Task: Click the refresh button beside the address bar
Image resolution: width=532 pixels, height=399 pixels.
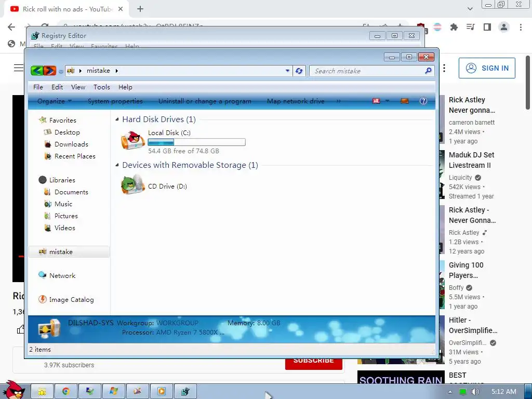Action: (299, 71)
